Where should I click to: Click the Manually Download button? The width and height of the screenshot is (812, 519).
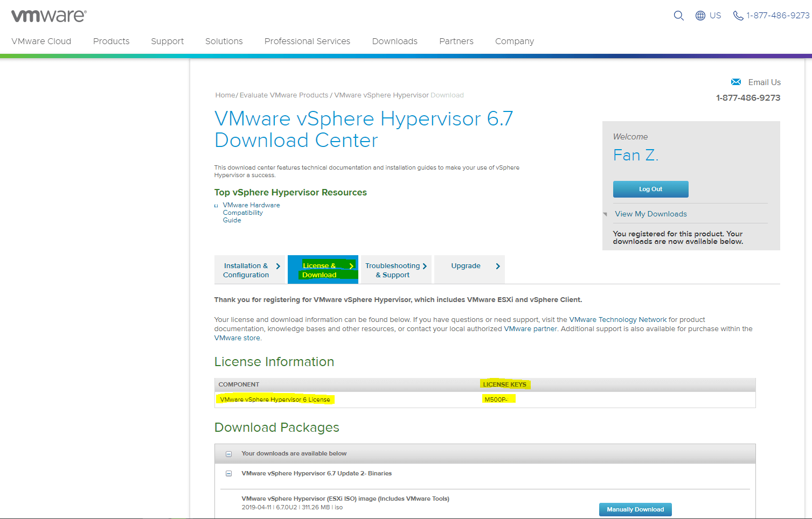(635, 509)
